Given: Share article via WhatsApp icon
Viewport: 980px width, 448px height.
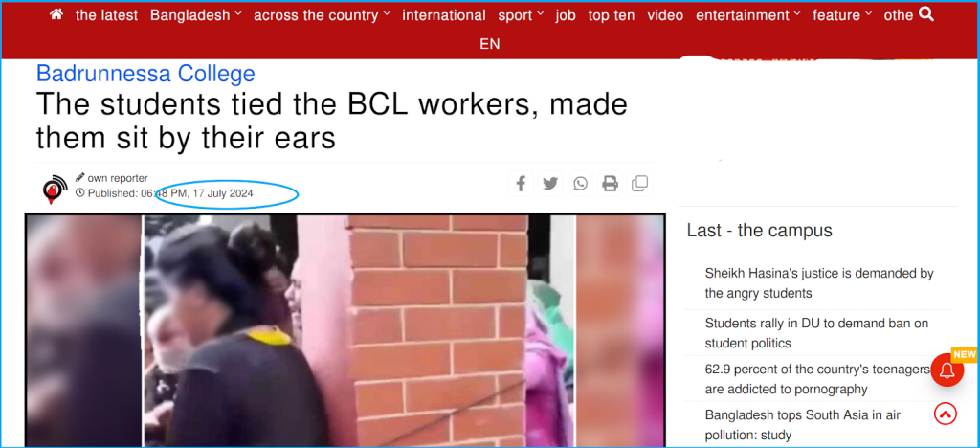Looking at the screenshot, I should pyautogui.click(x=580, y=184).
